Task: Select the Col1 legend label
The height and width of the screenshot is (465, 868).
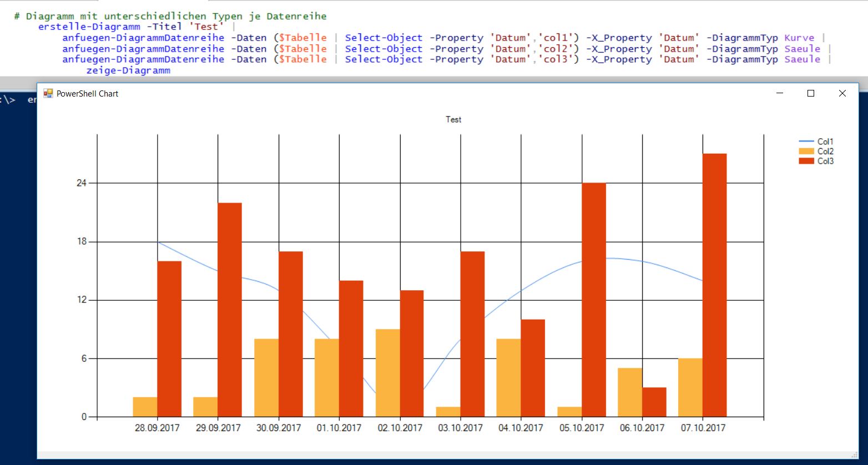Action: tap(825, 141)
